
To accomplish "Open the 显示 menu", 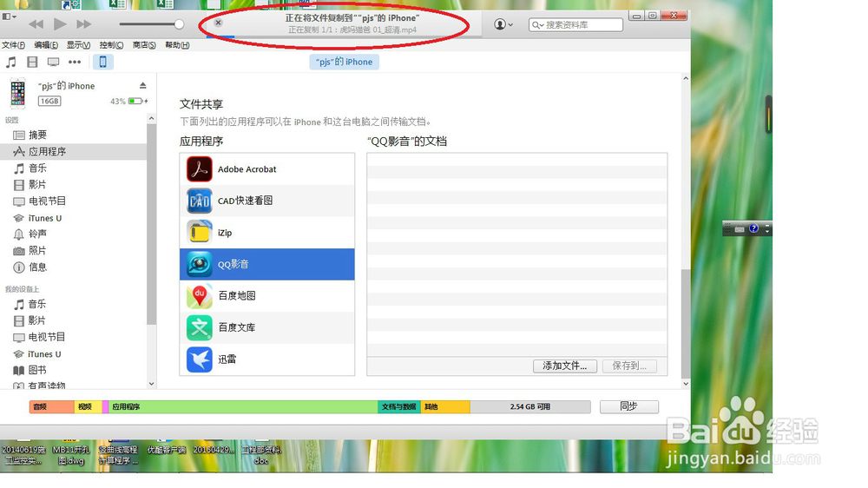I will pos(79,45).
